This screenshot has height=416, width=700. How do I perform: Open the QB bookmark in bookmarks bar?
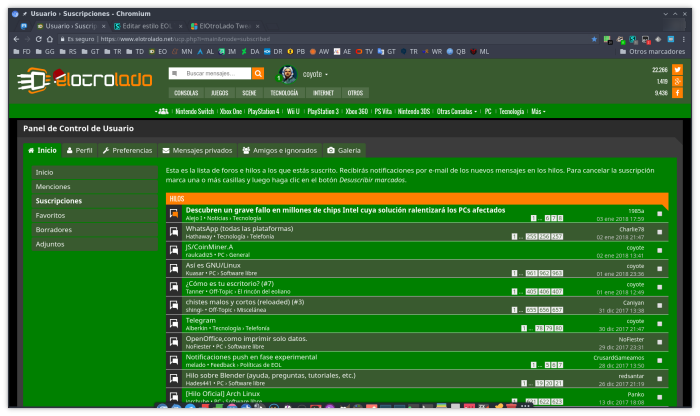(456, 52)
